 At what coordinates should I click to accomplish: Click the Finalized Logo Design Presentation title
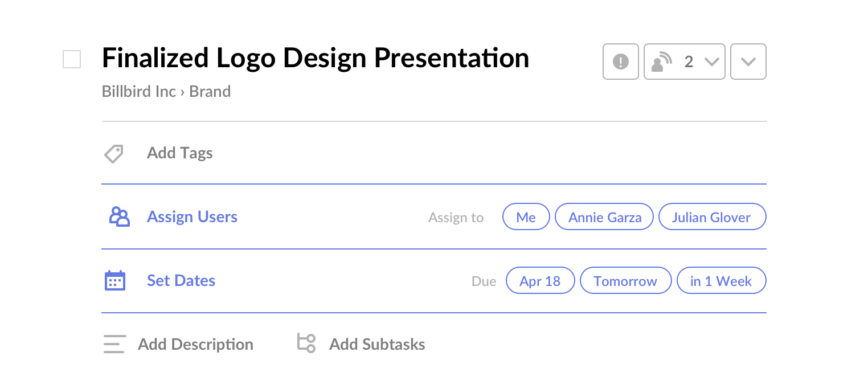pos(316,58)
